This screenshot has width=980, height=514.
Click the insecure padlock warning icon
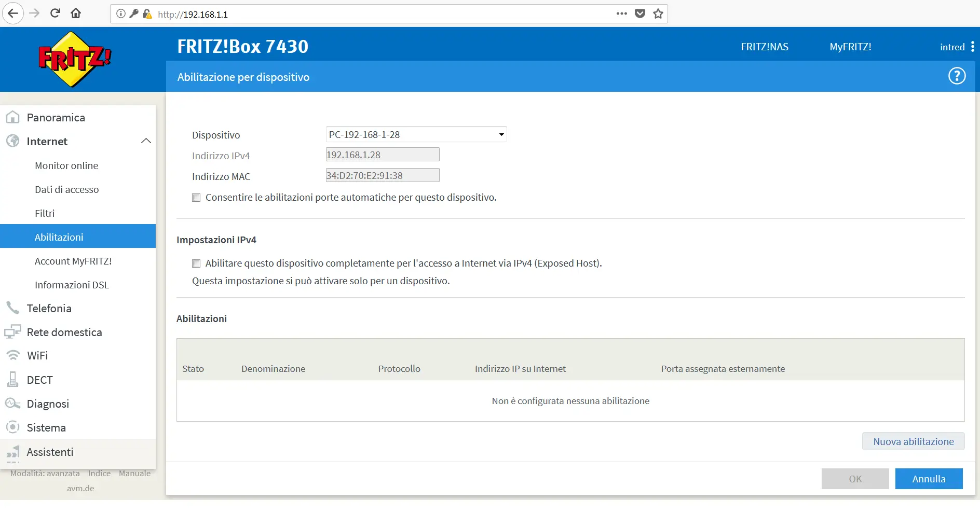[x=147, y=14]
